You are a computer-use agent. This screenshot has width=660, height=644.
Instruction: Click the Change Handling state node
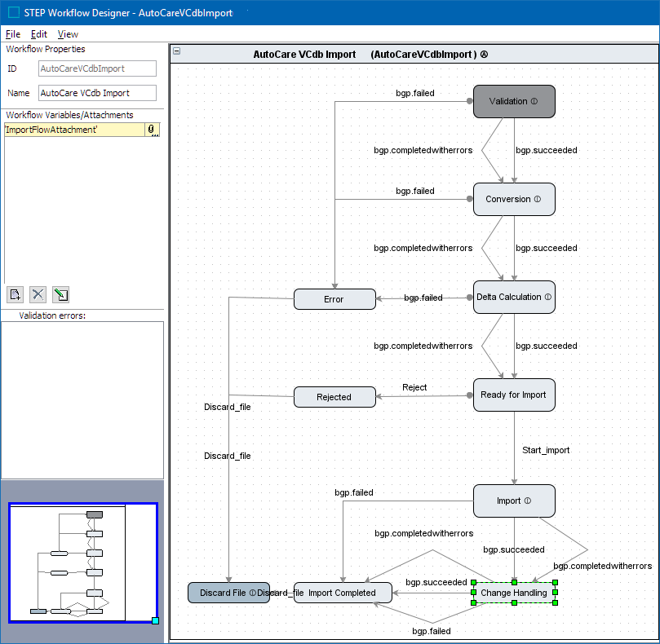pyautogui.click(x=514, y=593)
